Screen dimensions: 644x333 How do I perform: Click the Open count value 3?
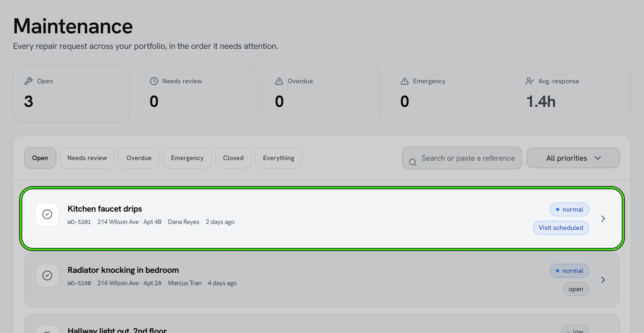click(x=29, y=102)
